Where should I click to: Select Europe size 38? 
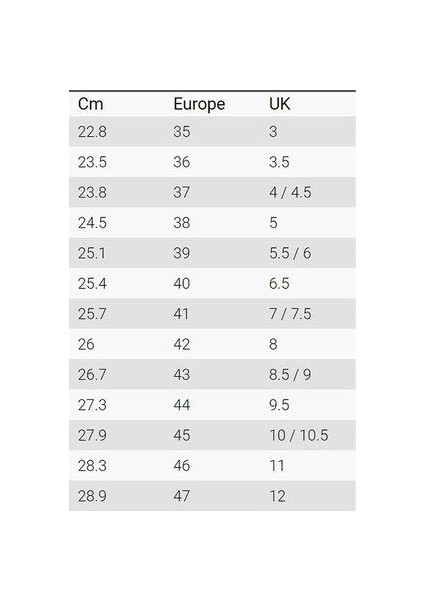click(x=182, y=223)
